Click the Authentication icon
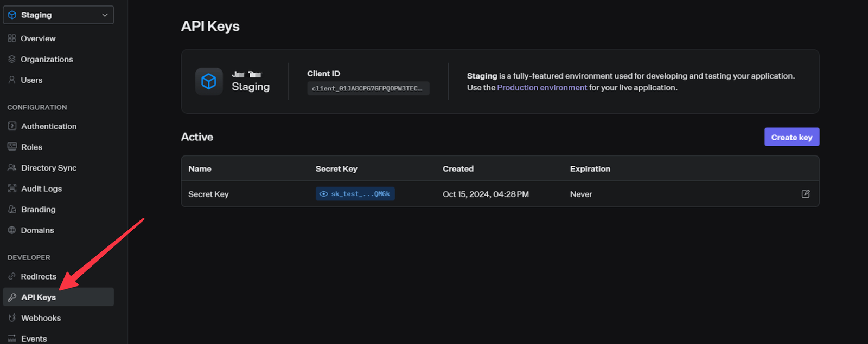Viewport: 868px width, 344px height. 12,126
